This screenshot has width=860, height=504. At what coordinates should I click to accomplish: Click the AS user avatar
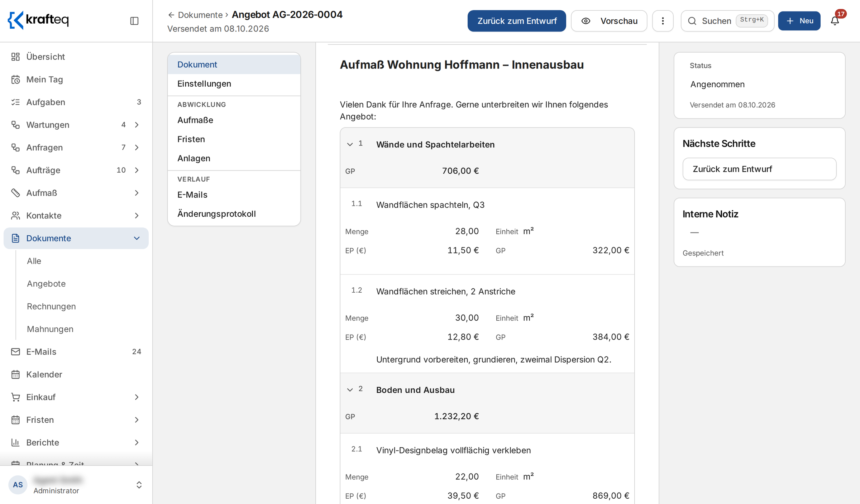18,485
